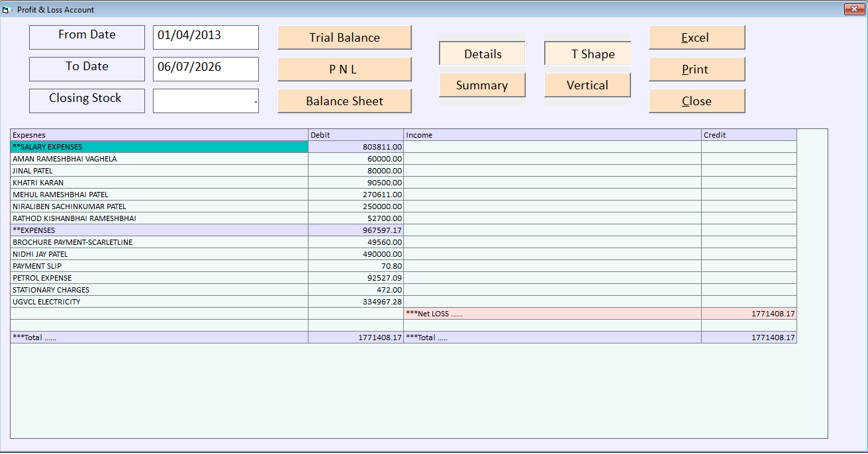Open the Trial Balance report
The width and height of the screenshot is (868, 454).
pyautogui.click(x=344, y=38)
